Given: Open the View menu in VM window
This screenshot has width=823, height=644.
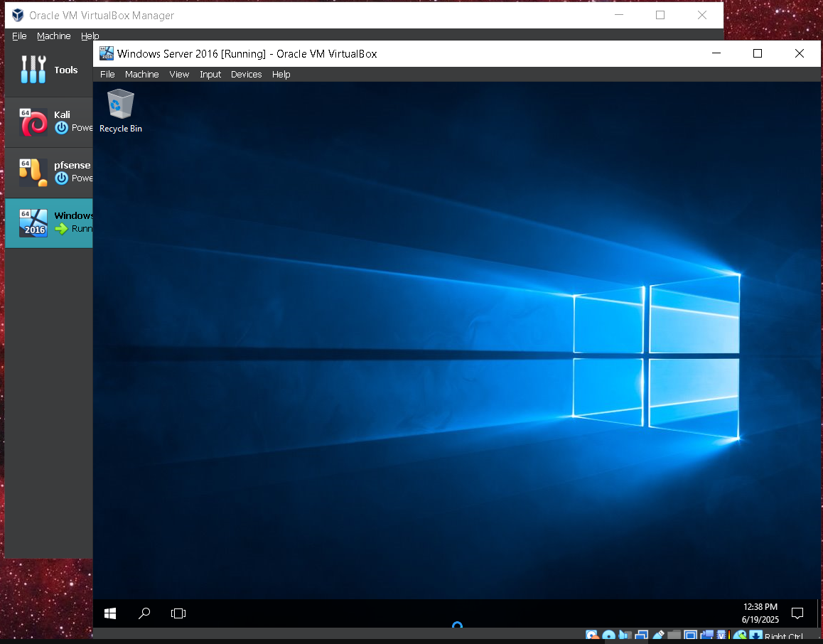Looking at the screenshot, I should pos(179,75).
